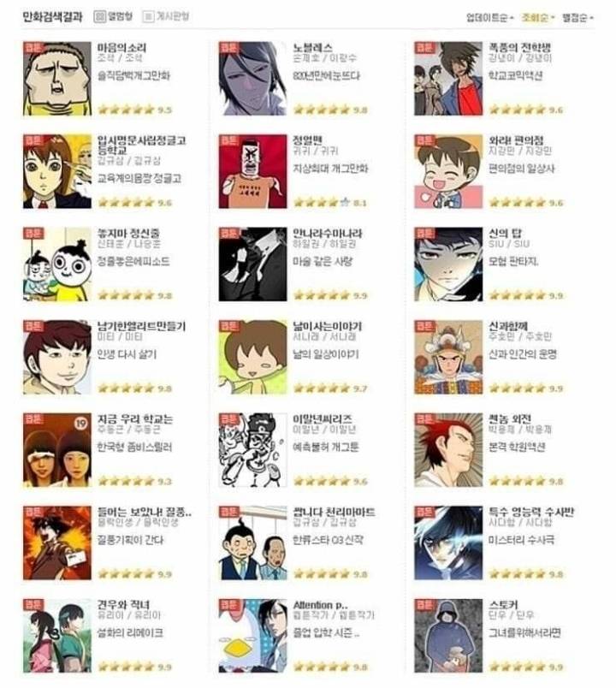The width and height of the screenshot is (616, 688).
Task: Open the 마음의소리 webtoon thumbnail
Action: [x=57, y=79]
